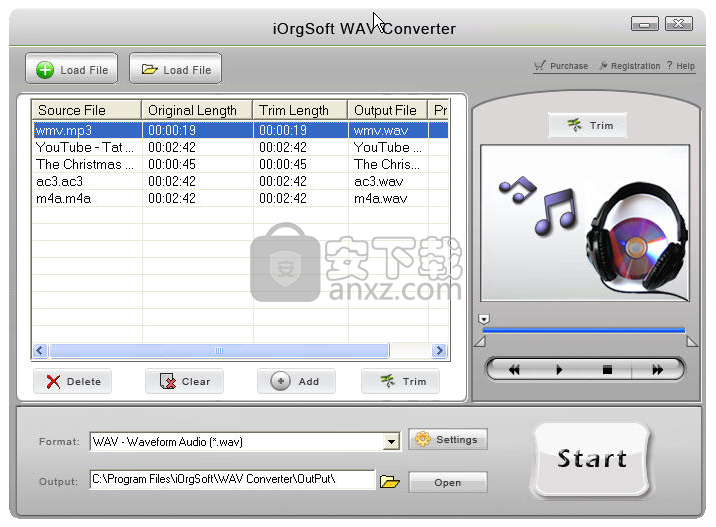Click the Add button below the list
Image resolution: width=716 pixels, height=527 pixels.
pos(296,381)
